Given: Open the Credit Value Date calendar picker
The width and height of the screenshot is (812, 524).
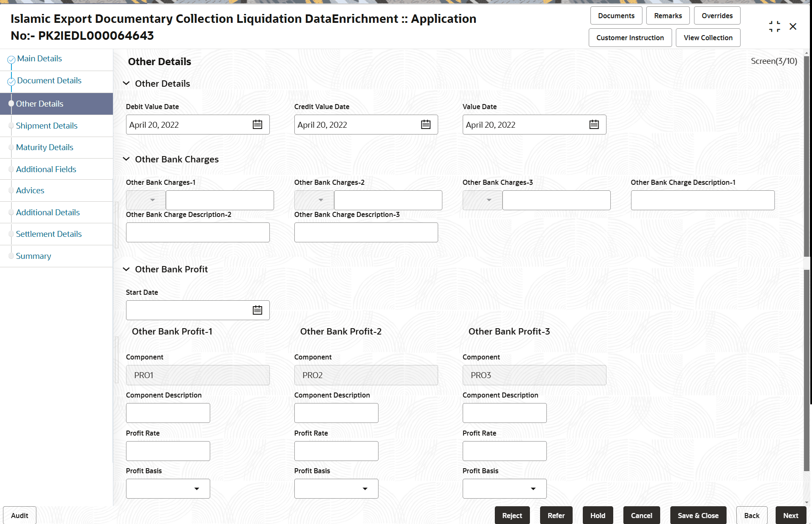Looking at the screenshot, I should click(x=425, y=125).
